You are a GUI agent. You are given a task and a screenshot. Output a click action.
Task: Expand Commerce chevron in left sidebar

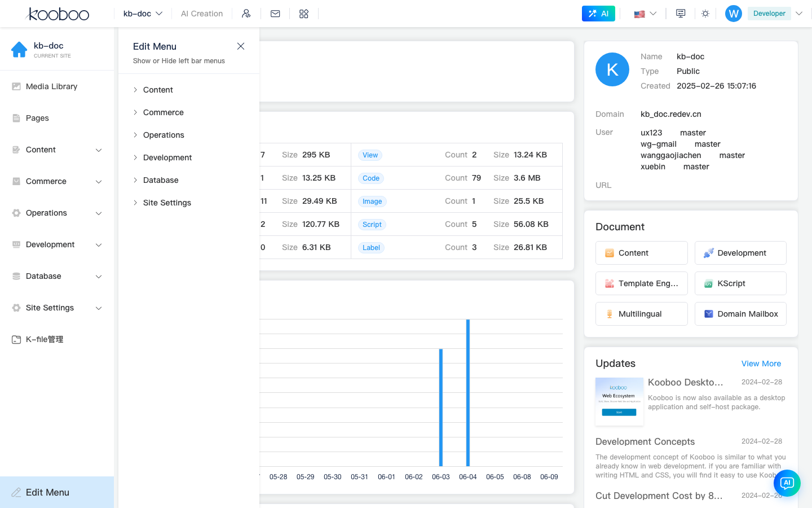(99, 182)
